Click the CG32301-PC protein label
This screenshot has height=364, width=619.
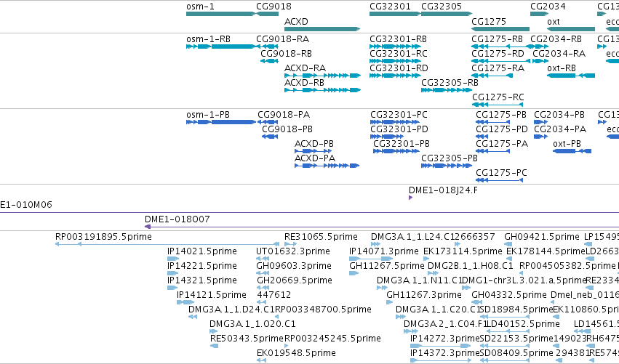click(399, 115)
